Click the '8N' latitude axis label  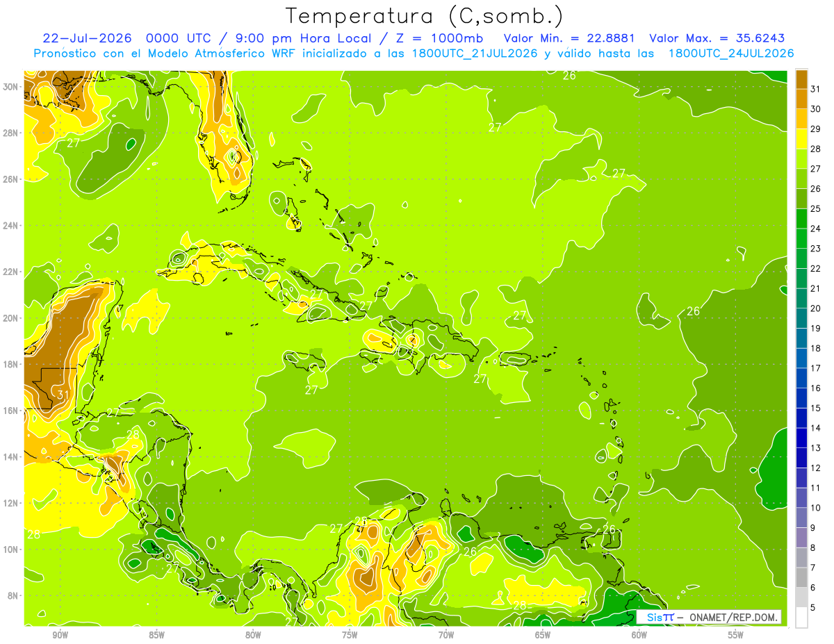click(13, 595)
